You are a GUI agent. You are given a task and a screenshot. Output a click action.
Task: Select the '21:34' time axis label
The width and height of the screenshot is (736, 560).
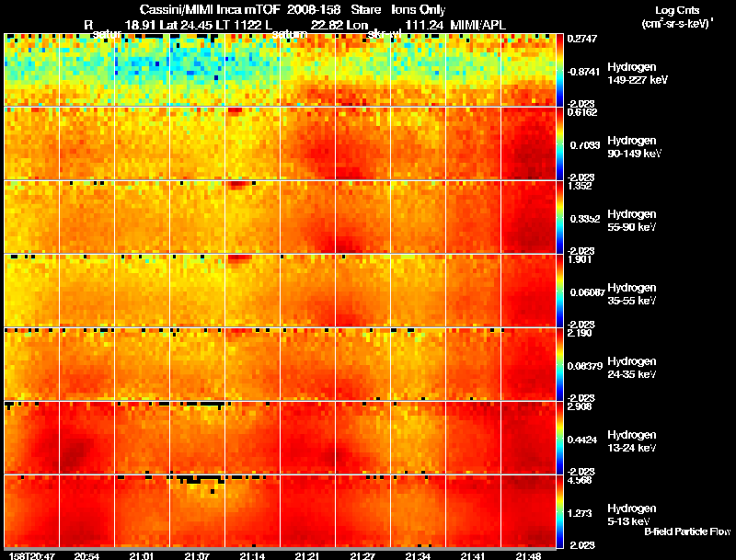(x=418, y=556)
